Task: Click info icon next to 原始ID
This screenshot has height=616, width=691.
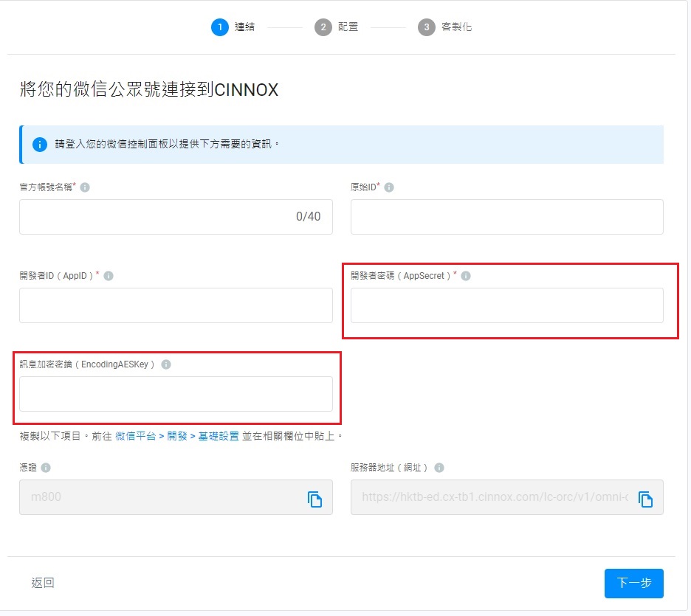Action: pos(389,187)
